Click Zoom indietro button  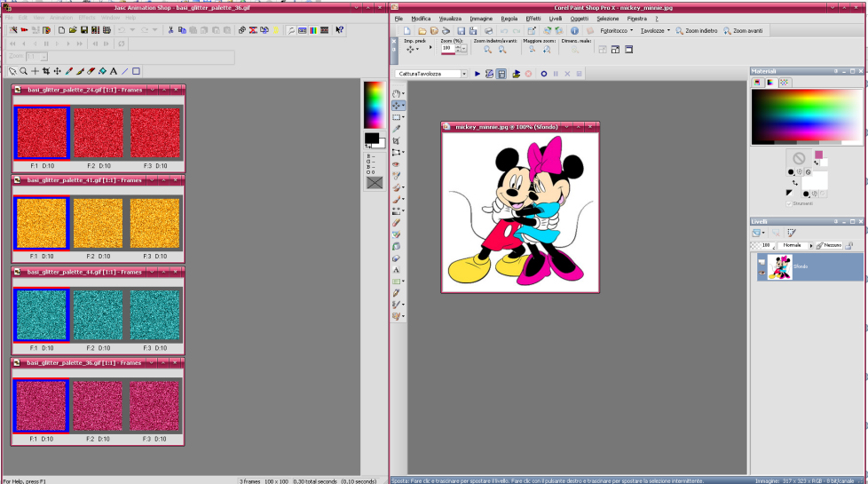(x=697, y=31)
